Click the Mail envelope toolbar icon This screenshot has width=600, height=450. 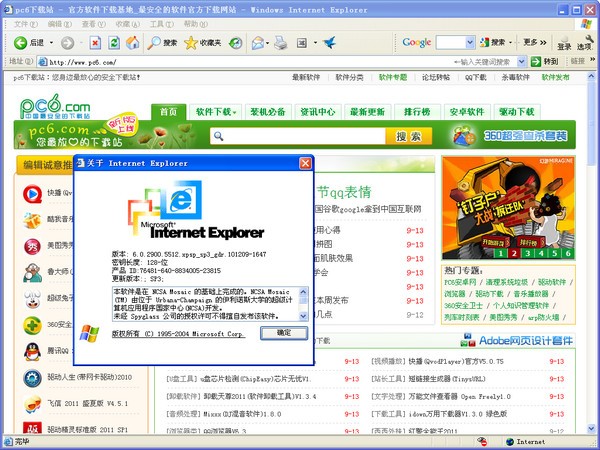259,43
